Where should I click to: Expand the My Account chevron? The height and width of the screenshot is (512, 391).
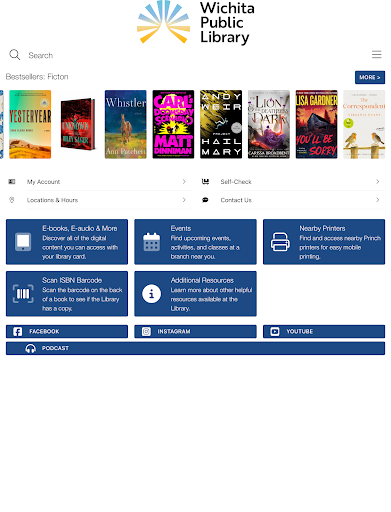pos(184,182)
